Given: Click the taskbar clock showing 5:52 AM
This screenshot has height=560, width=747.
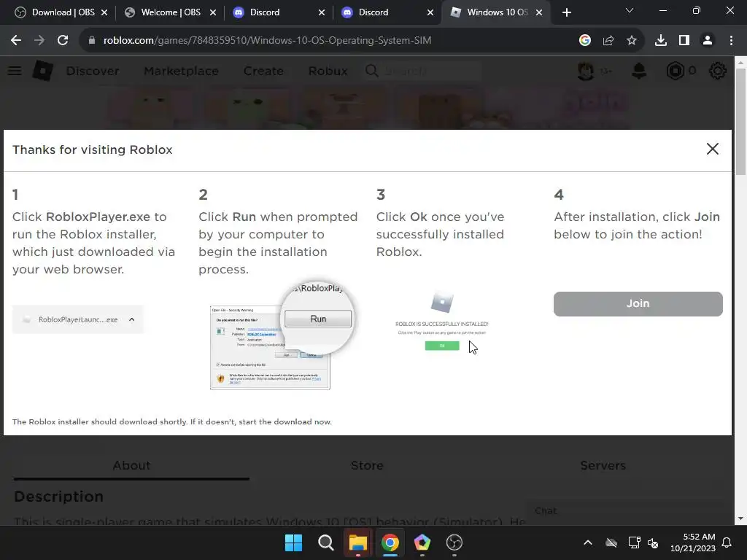Looking at the screenshot, I should click(x=693, y=542).
